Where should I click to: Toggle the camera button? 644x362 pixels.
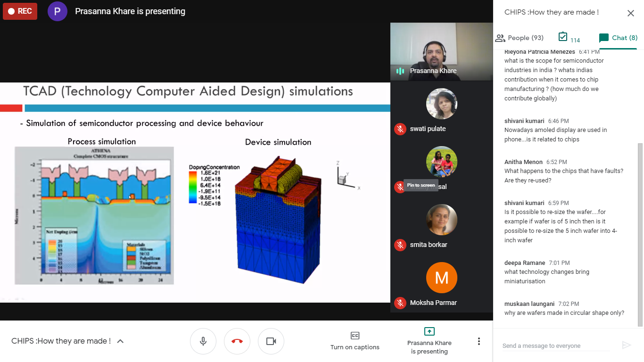click(x=271, y=341)
